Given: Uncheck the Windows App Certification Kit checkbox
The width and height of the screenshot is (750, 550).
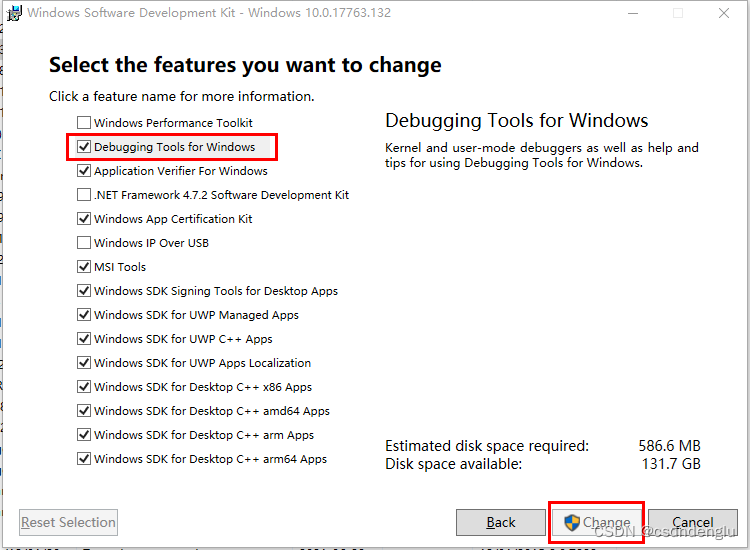Looking at the screenshot, I should (84, 219).
